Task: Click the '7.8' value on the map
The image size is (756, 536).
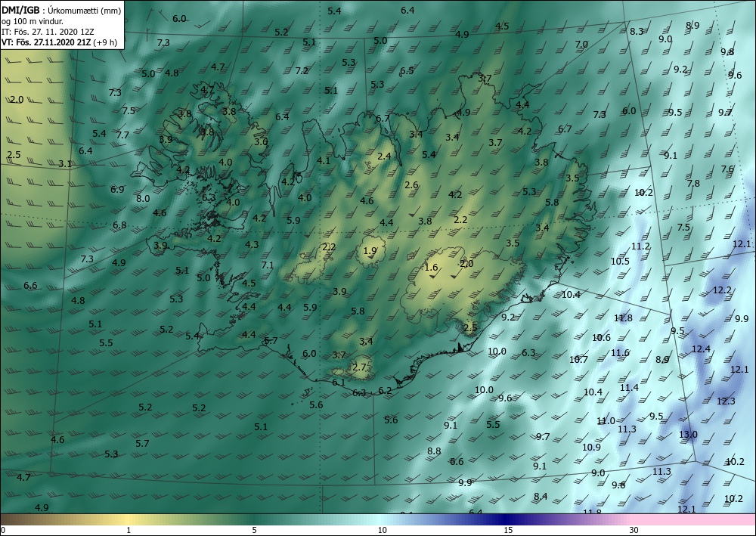Action: (x=693, y=183)
